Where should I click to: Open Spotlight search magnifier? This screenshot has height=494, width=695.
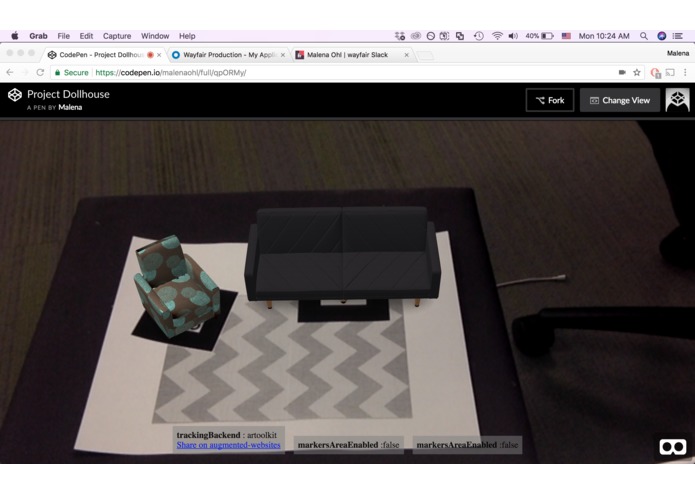click(x=644, y=36)
